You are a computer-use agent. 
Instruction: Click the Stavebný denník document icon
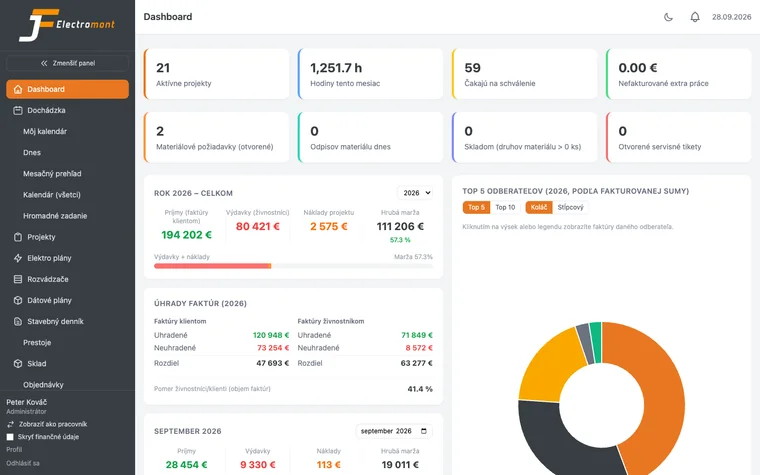(18, 321)
